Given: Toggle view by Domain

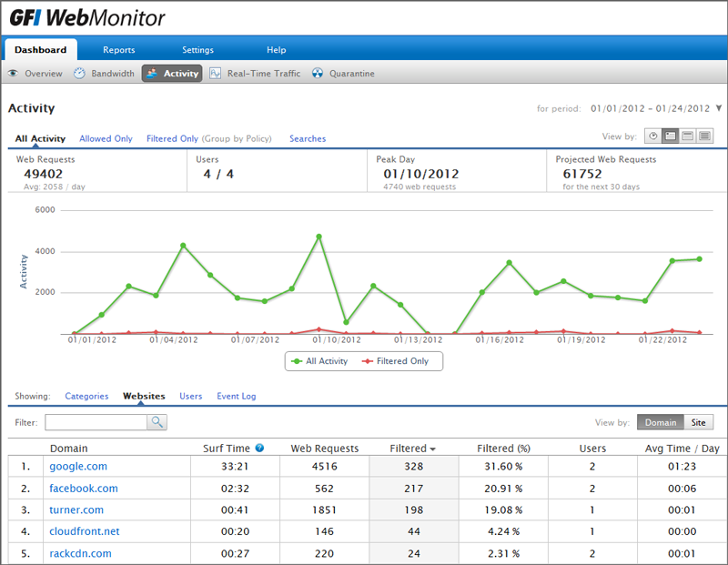Looking at the screenshot, I should pyautogui.click(x=661, y=422).
